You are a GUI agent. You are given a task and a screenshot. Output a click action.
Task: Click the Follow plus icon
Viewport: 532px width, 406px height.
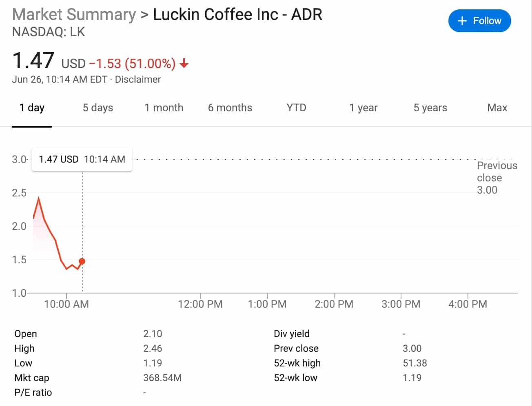coord(461,20)
